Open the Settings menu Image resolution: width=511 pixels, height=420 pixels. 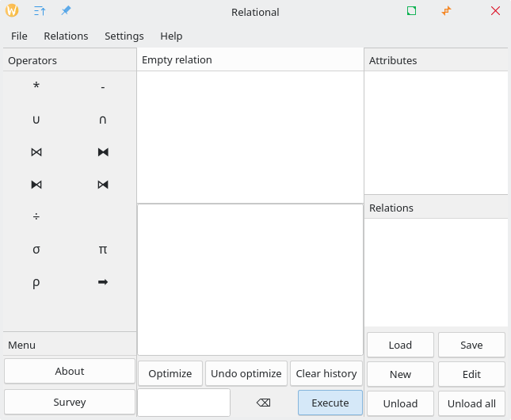point(124,36)
